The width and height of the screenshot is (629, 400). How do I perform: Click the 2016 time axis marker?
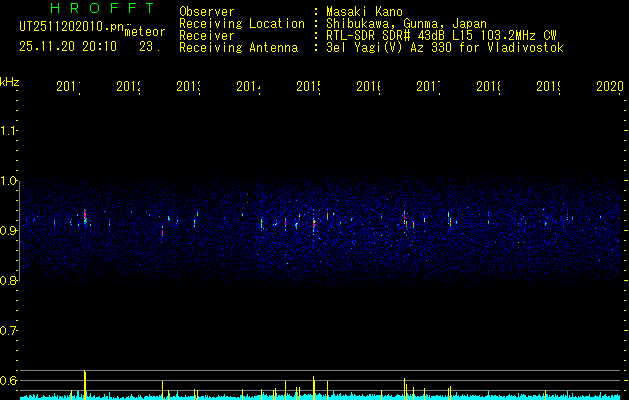pyautogui.click(x=369, y=86)
